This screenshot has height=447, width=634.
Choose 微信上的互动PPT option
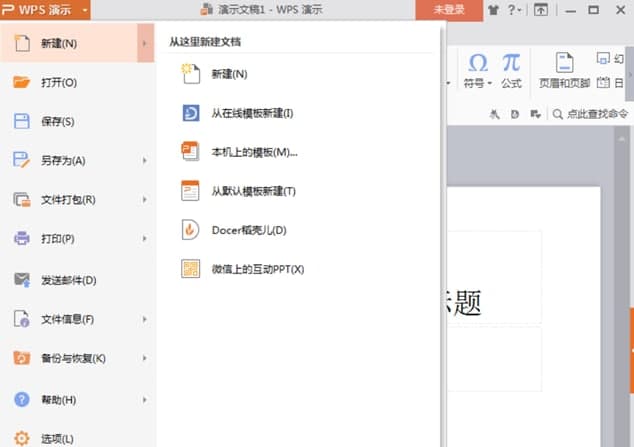click(x=257, y=269)
